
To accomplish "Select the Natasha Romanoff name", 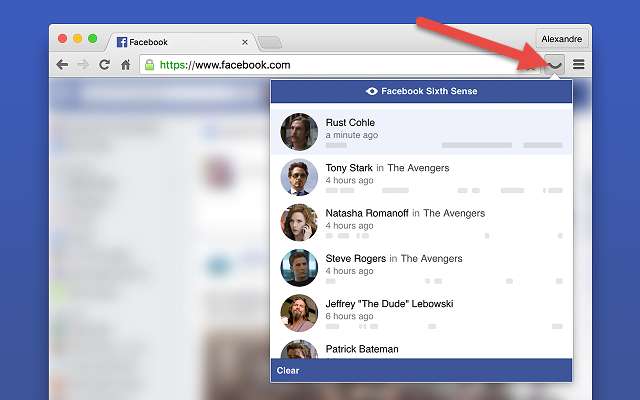I will [x=367, y=213].
